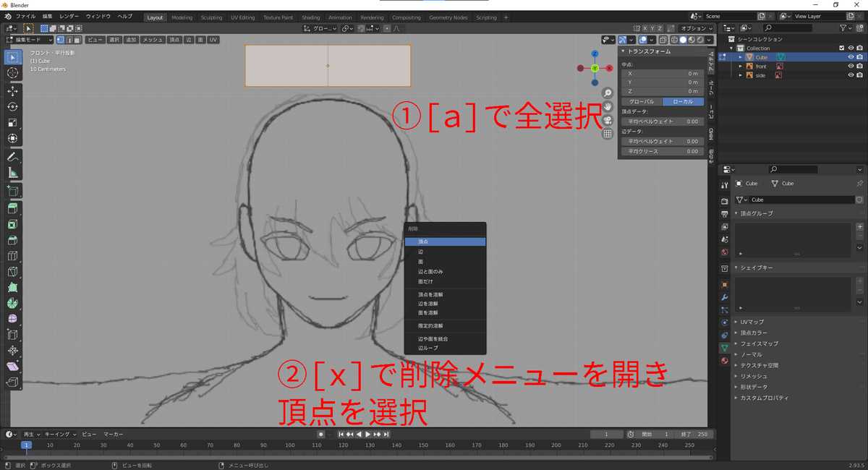Viewport: 868px width, 470px height.
Task: Toggle the Collection checkbox in the outliner
Action: pyautogui.click(x=842, y=48)
